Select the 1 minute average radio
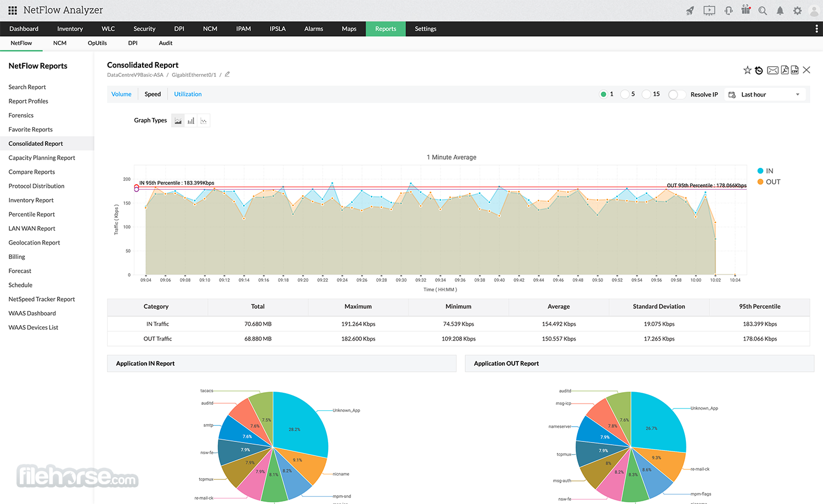The width and height of the screenshot is (823, 504). [604, 94]
